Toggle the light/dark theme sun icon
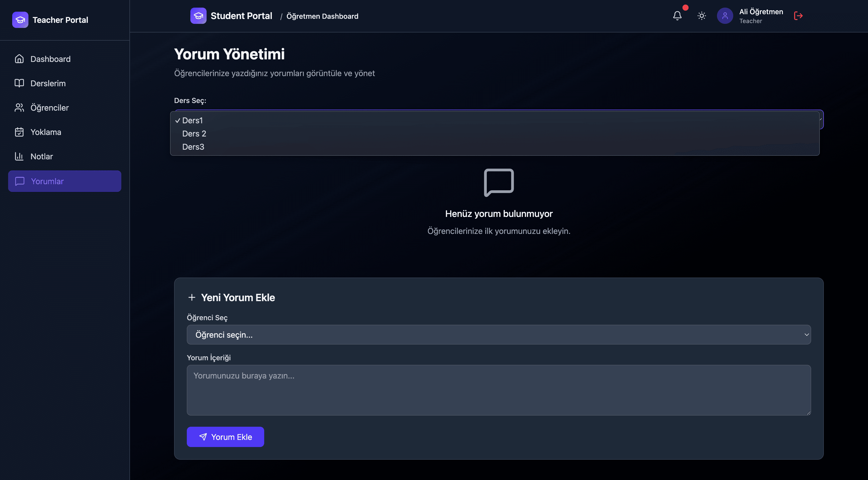Screen dimensions: 868x480 (x=702, y=16)
